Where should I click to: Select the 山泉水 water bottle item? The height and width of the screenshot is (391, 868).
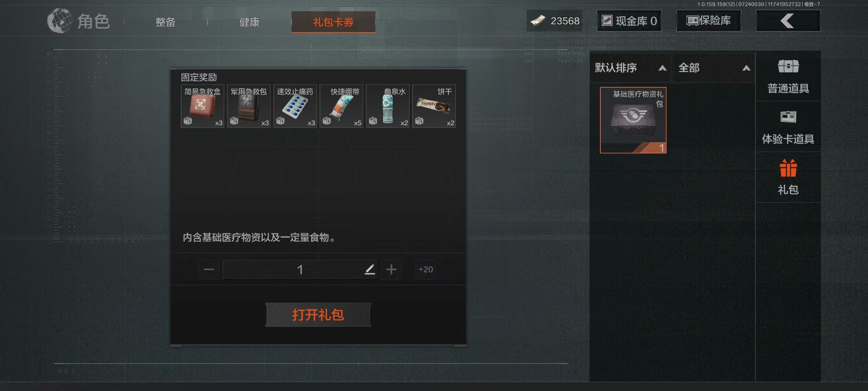click(387, 106)
